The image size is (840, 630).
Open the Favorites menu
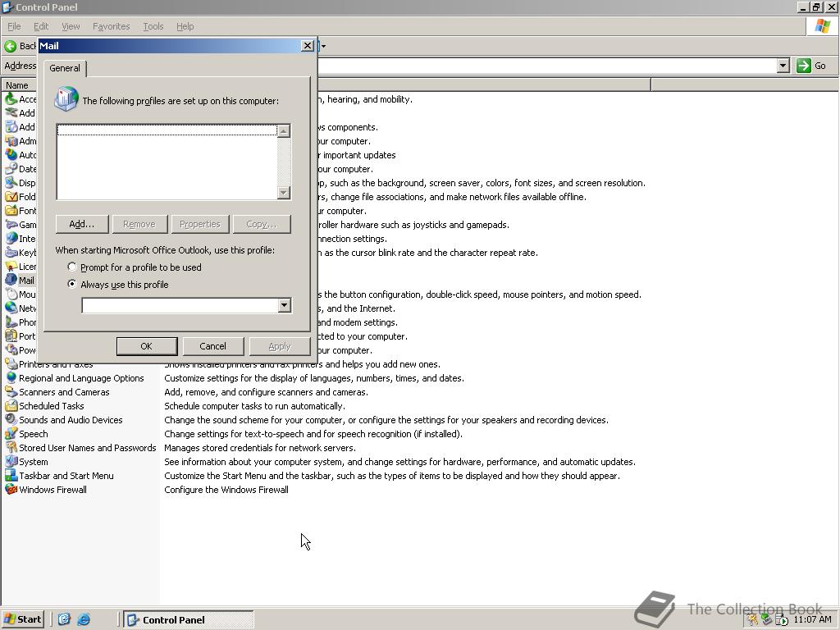pyautogui.click(x=111, y=26)
